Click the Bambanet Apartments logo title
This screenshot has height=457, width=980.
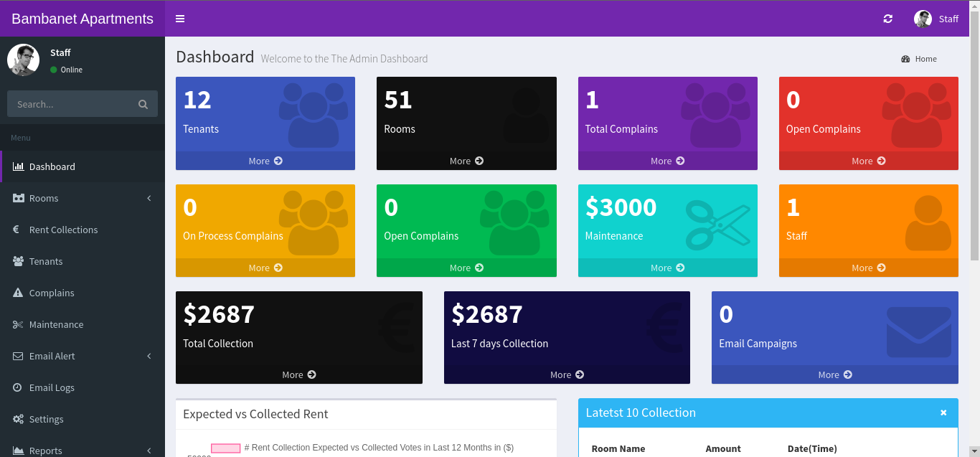tap(83, 19)
